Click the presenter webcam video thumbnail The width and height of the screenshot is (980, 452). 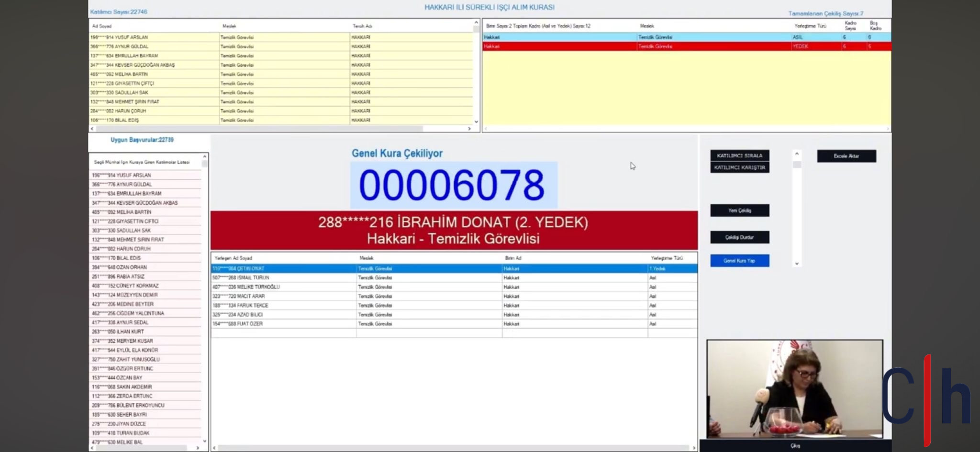point(794,388)
